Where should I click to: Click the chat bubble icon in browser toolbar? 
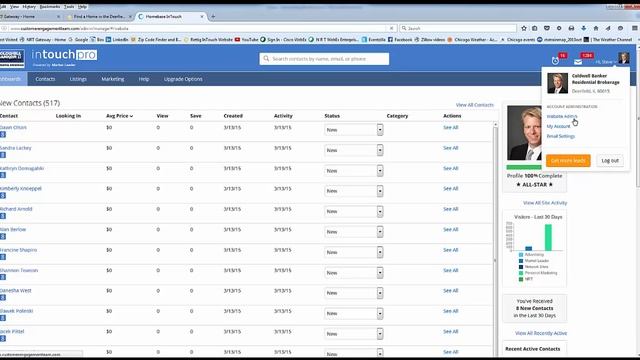point(620,28)
